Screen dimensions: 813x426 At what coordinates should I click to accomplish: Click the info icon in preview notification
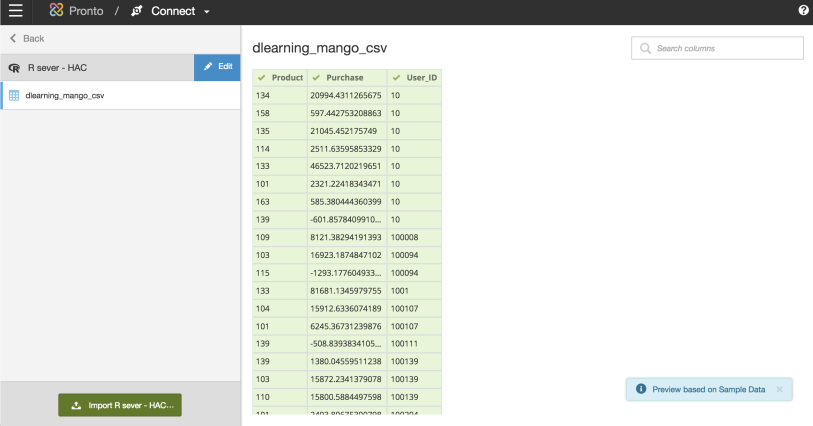[x=640, y=389]
